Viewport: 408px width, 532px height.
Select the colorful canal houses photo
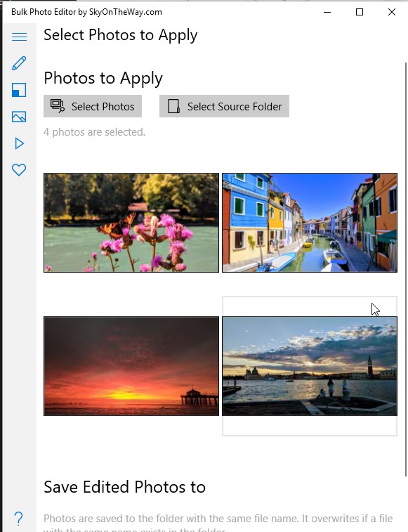click(310, 223)
